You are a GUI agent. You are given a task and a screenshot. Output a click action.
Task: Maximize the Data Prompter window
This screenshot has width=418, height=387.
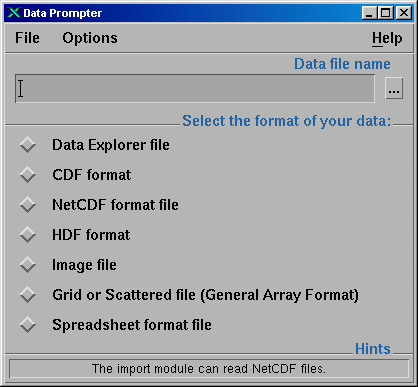386,13
